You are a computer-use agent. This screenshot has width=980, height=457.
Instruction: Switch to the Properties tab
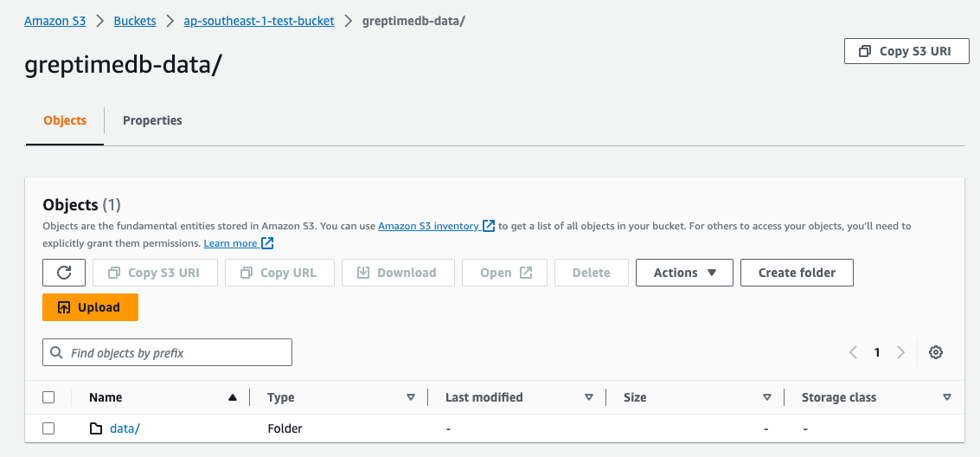click(152, 120)
